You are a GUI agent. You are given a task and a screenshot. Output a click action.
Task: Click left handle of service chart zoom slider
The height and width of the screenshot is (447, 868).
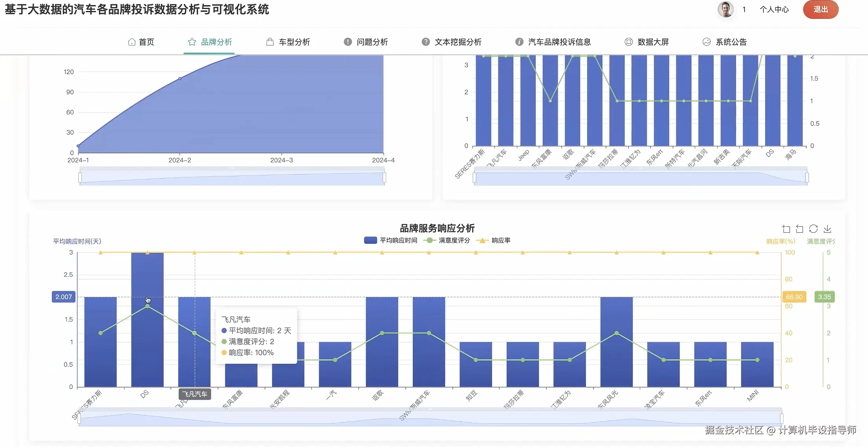coord(79,418)
